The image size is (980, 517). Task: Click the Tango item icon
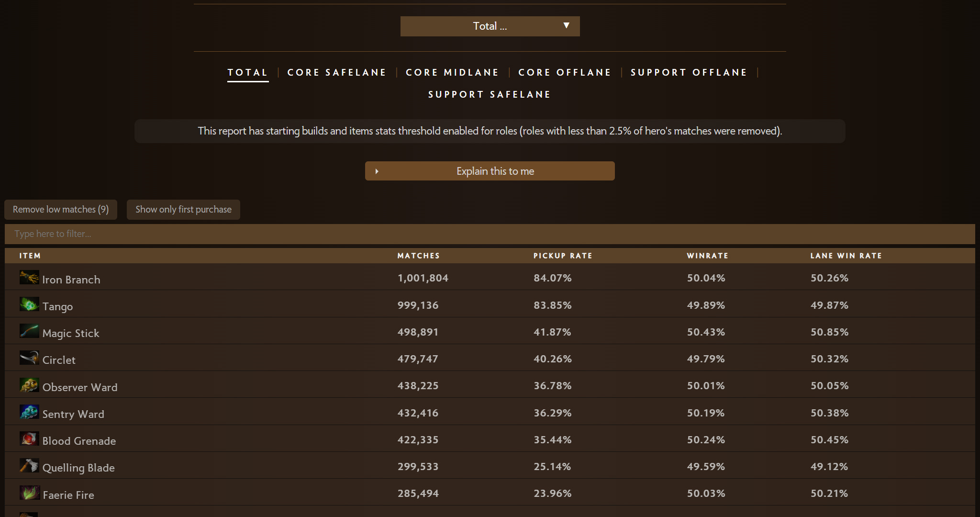coord(29,304)
